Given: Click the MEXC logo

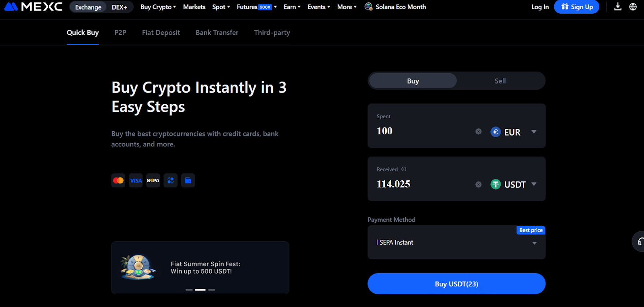Looking at the screenshot, I should [33, 7].
